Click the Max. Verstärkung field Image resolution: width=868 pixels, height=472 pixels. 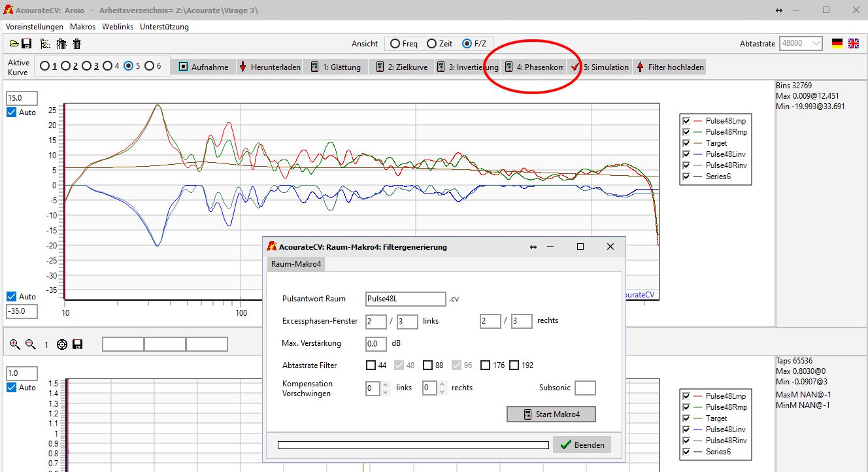[x=376, y=343]
